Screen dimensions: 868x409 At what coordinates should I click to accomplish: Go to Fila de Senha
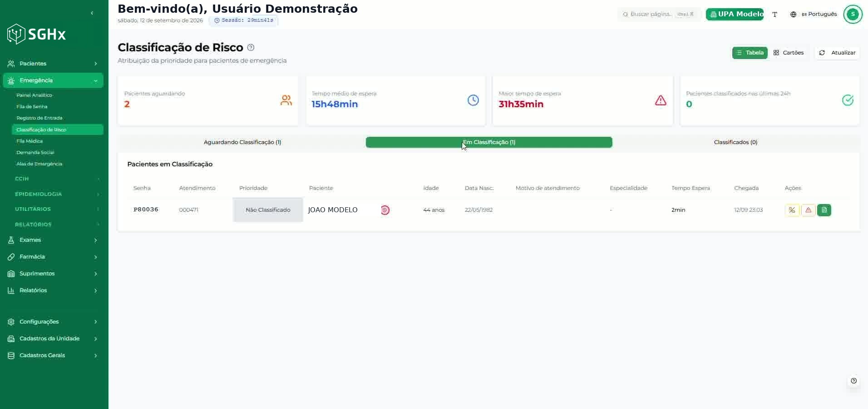click(32, 107)
